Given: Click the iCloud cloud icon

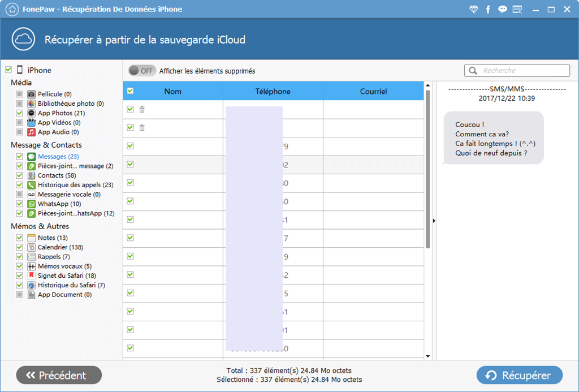Looking at the screenshot, I should [x=23, y=39].
